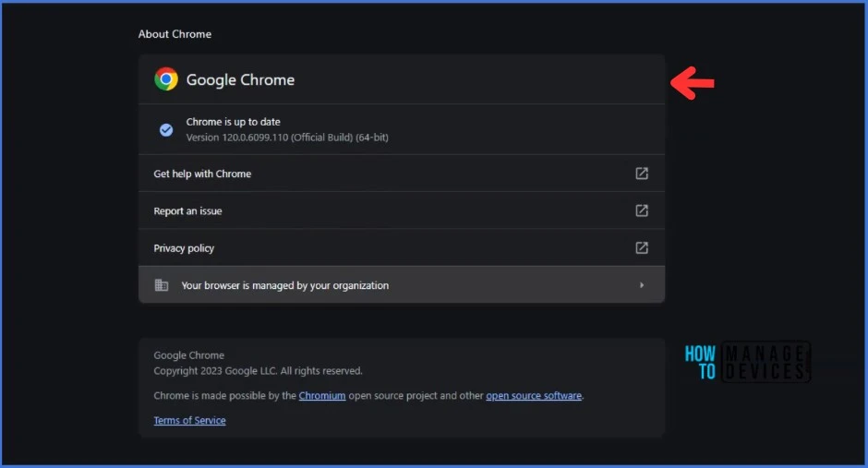This screenshot has width=868, height=468.
Task: Select the Version 120.0.6099.110 text
Action: (x=287, y=138)
